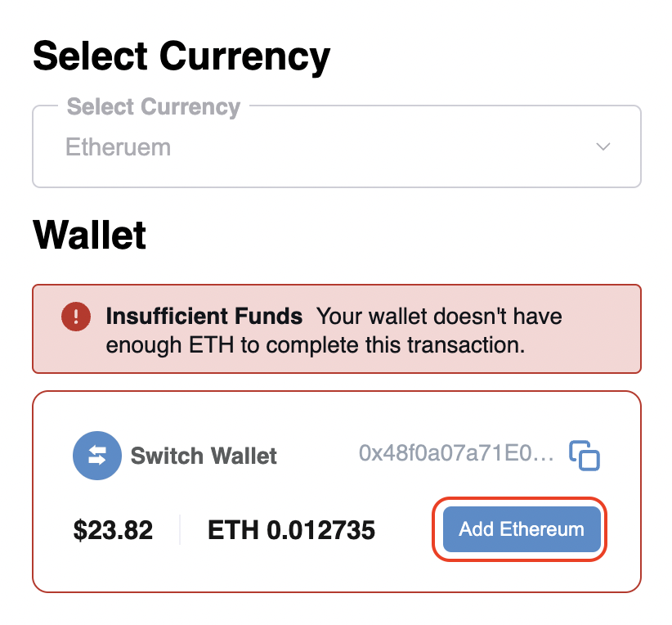The width and height of the screenshot is (672, 625).
Task: Select the Etheruem value in currency field
Action: (x=118, y=147)
